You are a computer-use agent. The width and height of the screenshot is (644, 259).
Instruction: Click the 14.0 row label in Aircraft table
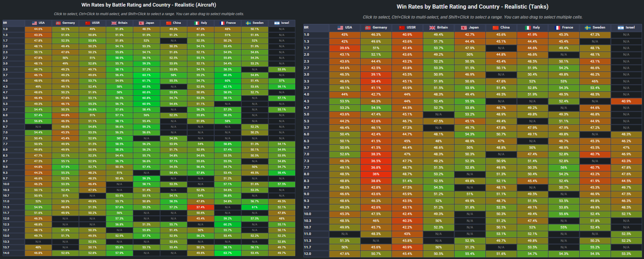click(x=14, y=253)
